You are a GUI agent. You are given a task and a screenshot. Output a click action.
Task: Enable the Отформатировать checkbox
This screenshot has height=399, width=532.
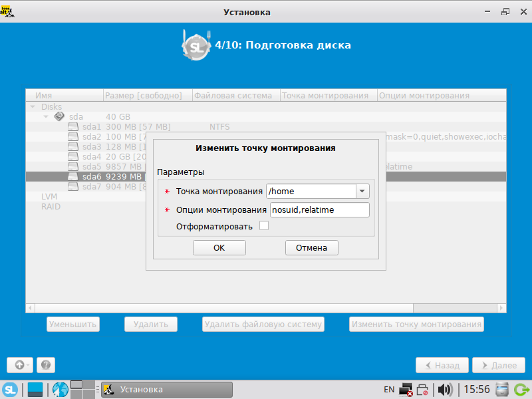coord(264,225)
